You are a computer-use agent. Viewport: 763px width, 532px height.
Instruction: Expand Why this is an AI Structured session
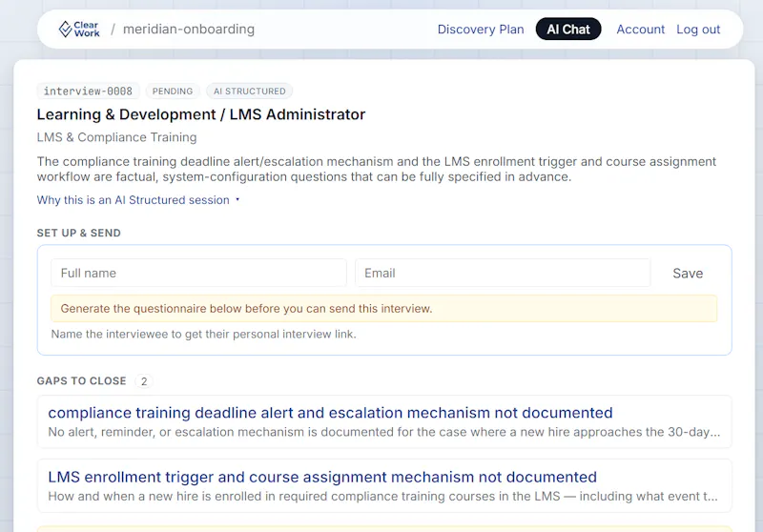click(x=137, y=200)
